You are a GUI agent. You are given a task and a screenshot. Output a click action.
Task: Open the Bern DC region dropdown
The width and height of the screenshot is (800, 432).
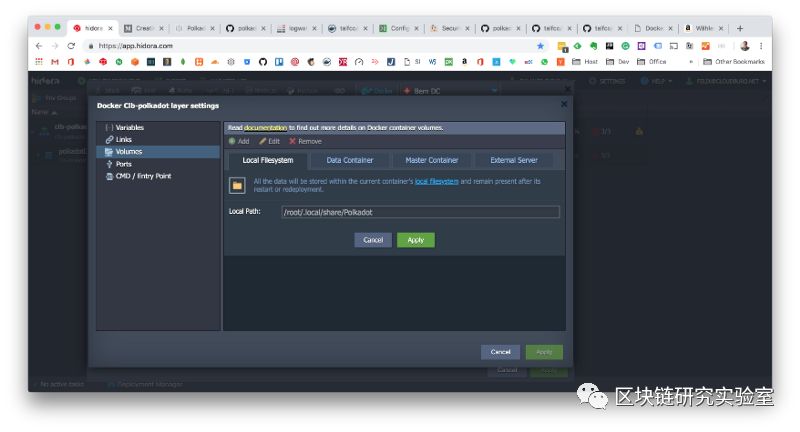click(x=449, y=91)
